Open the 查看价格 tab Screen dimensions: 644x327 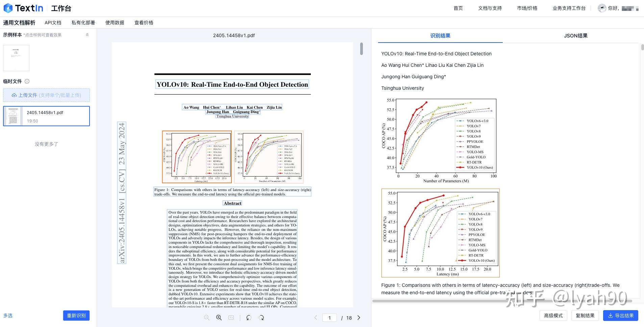point(144,23)
